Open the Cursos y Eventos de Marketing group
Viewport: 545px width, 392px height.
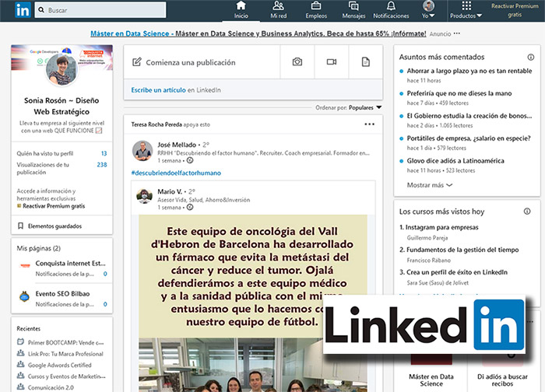click(62, 376)
